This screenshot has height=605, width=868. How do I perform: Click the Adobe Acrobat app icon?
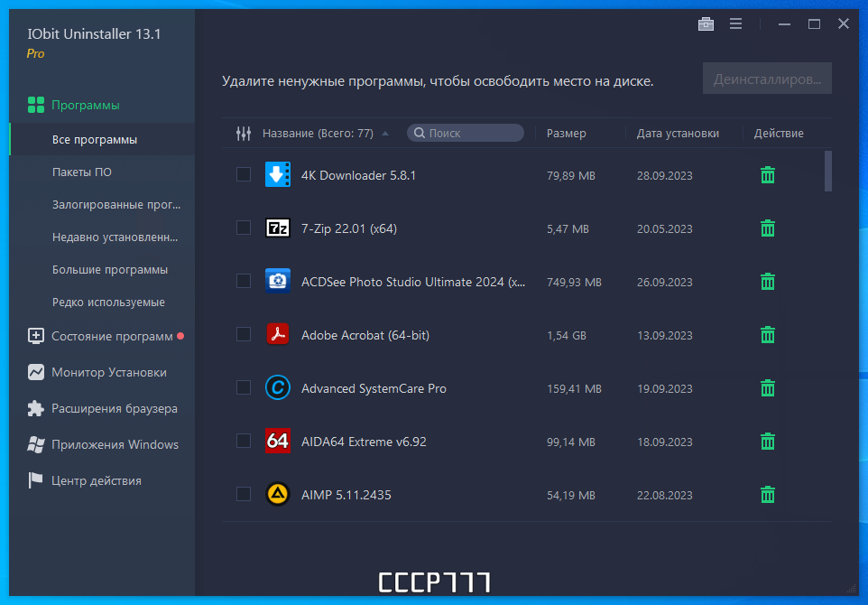(x=278, y=334)
